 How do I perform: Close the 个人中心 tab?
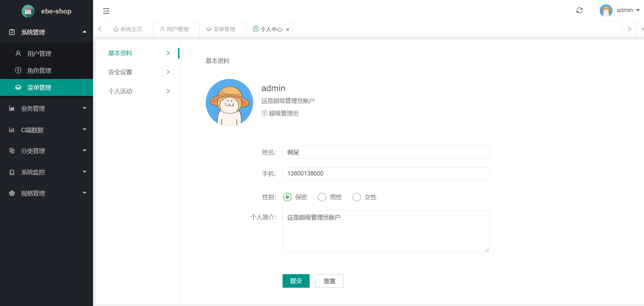(x=288, y=29)
